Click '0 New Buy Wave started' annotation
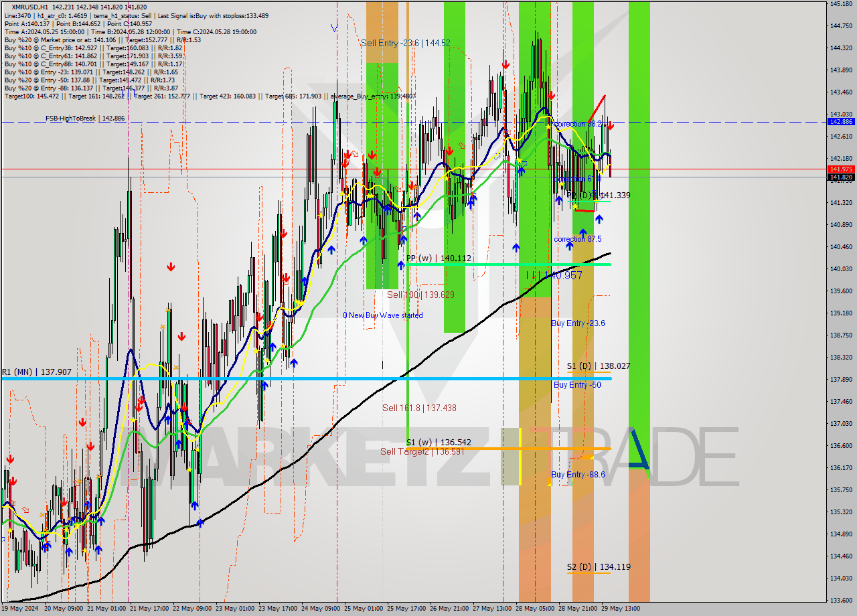The width and height of the screenshot is (857, 616). [383, 315]
